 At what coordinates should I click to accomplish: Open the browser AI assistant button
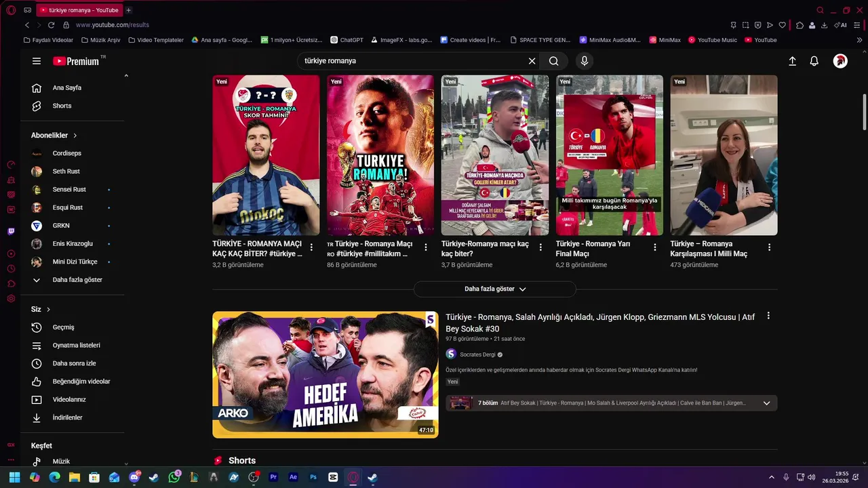click(x=841, y=25)
